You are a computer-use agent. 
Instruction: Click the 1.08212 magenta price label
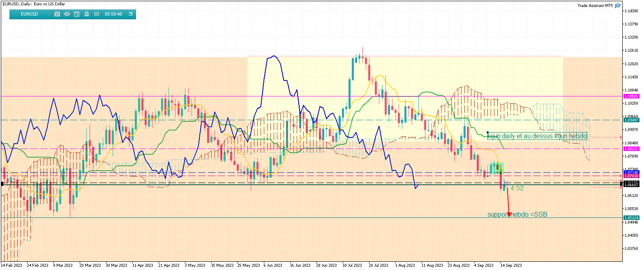[x=631, y=149]
